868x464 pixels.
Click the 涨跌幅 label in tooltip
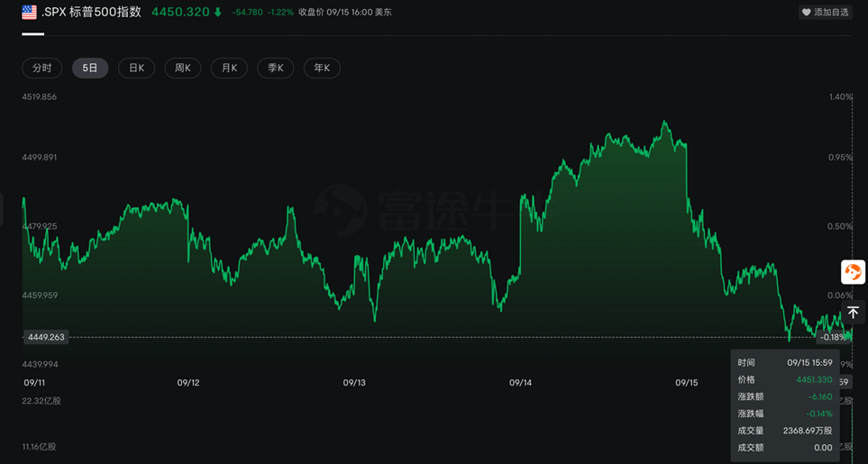[x=751, y=414]
